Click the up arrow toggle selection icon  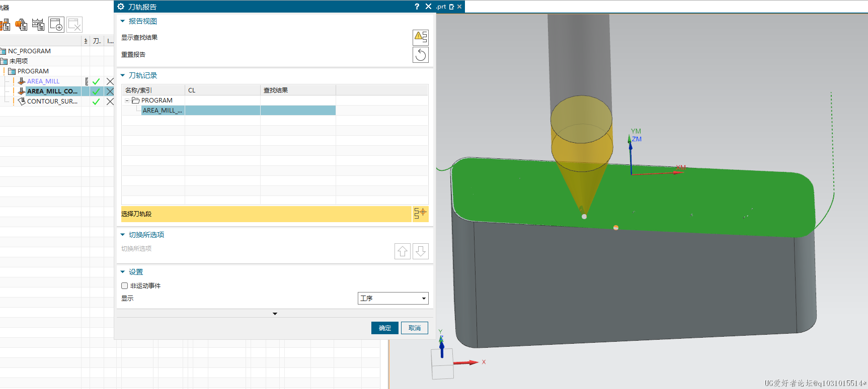(x=403, y=251)
